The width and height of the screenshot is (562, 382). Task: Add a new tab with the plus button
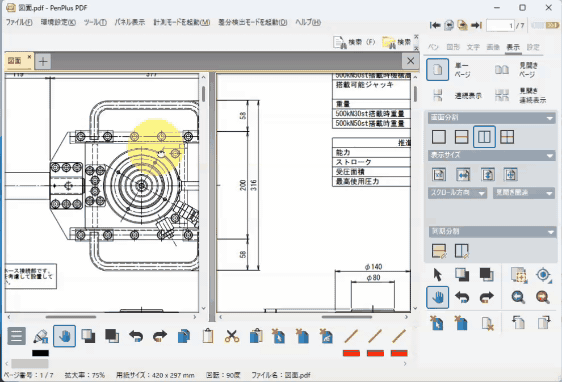(x=43, y=61)
